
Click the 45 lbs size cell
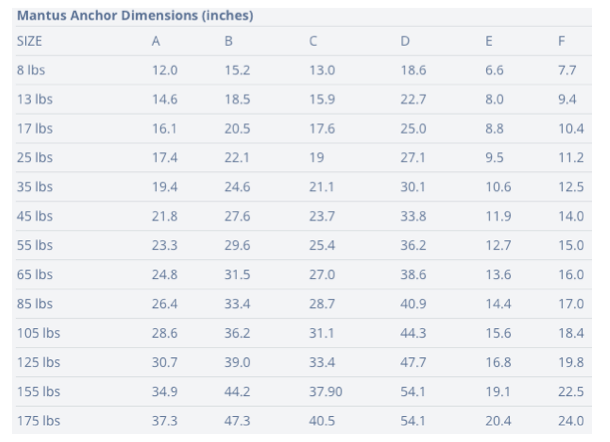(35, 216)
